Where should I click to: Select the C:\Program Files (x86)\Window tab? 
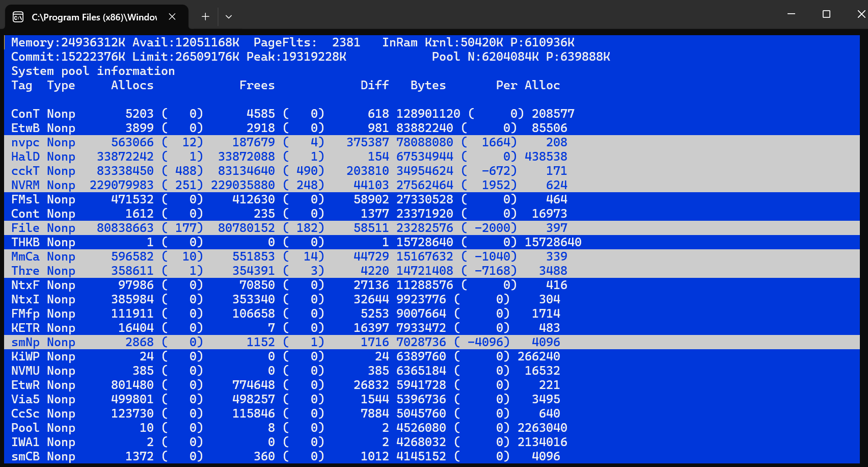[x=96, y=17]
